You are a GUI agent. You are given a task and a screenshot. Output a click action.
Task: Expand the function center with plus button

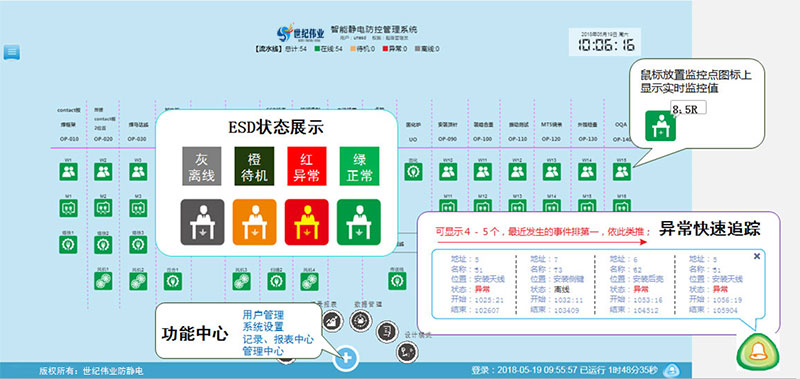[346, 358]
